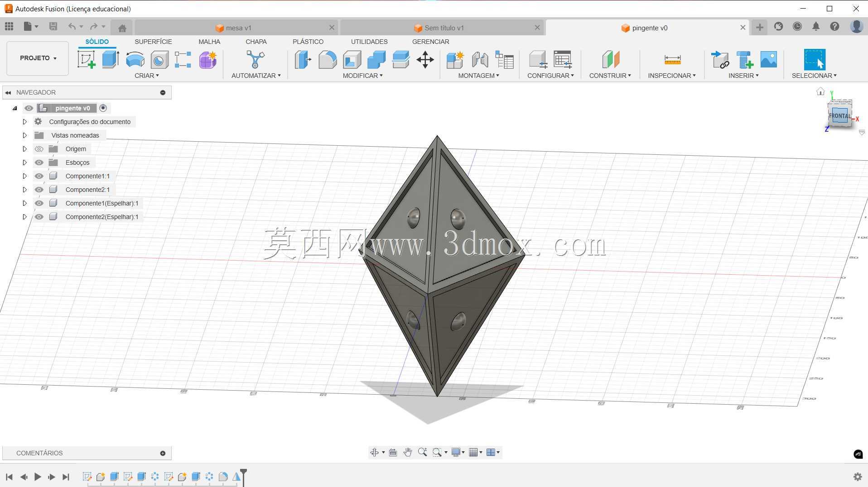
Task: Hide Componente1:1 visibility
Action: tap(39, 176)
